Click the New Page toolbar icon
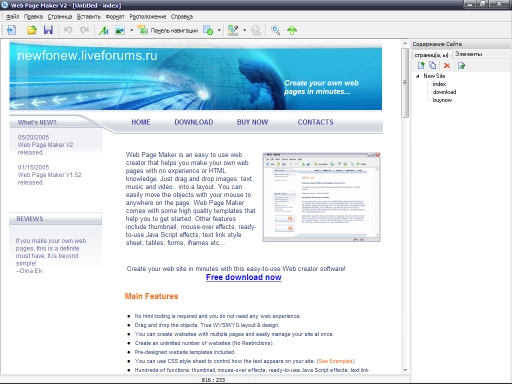 click(x=11, y=30)
